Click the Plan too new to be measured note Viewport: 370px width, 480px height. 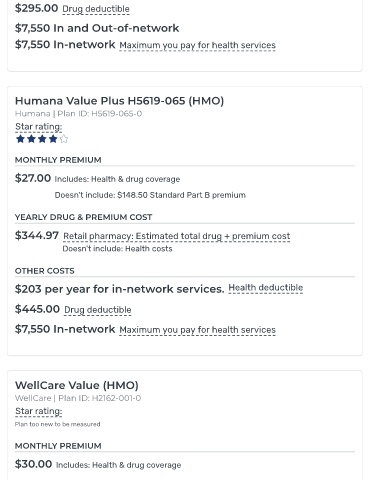tap(57, 424)
